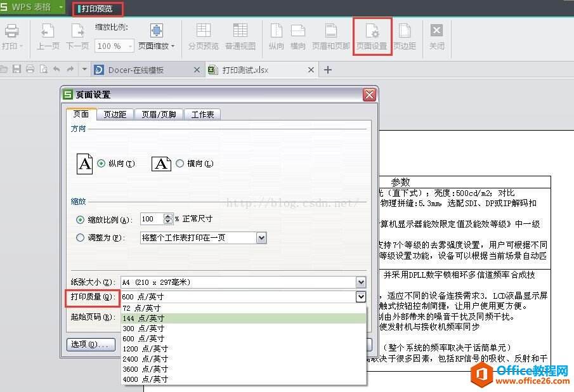Choose 1200 点/英寸 print quality

pyautogui.click(x=244, y=349)
